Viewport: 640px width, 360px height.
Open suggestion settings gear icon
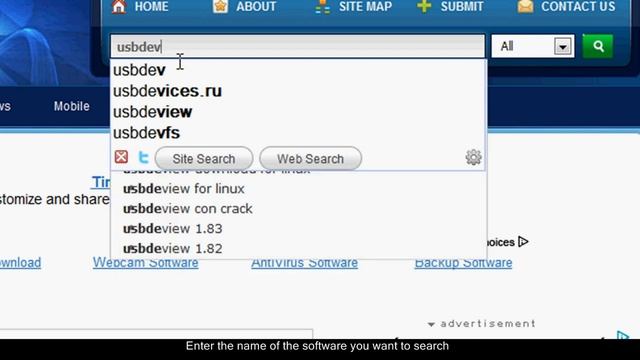pyautogui.click(x=473, y=157)
